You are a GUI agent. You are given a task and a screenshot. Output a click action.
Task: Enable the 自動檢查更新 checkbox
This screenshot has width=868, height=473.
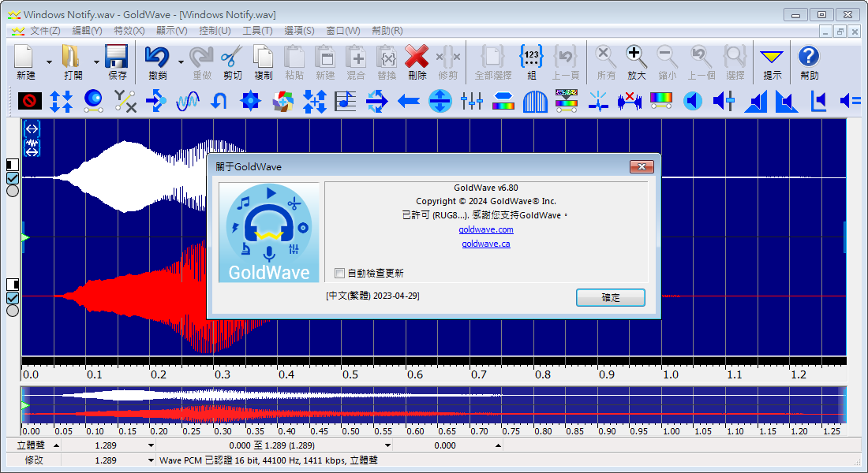coord(340,274)
